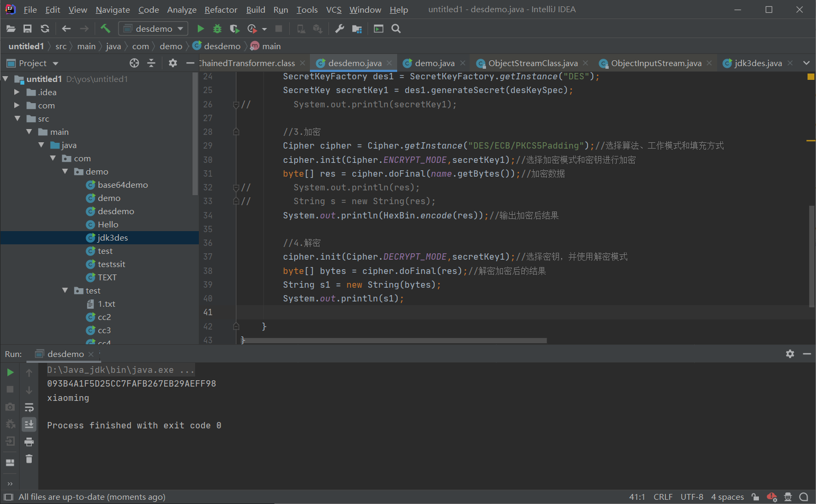Click the red cloud warning status bar icon
816x504 pixels.
tap(772, 497)
